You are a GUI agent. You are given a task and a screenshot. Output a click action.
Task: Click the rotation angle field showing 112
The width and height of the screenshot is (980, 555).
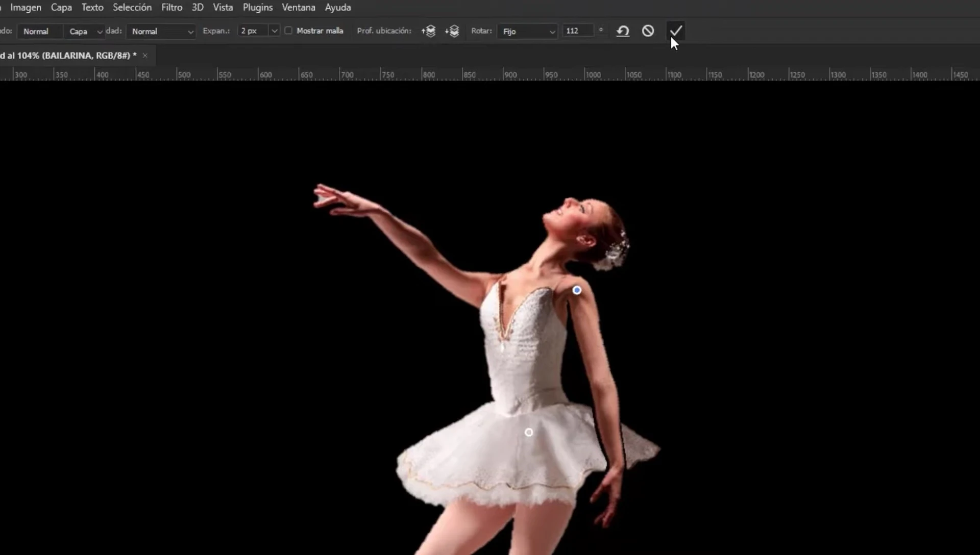[x=578, y=31]
